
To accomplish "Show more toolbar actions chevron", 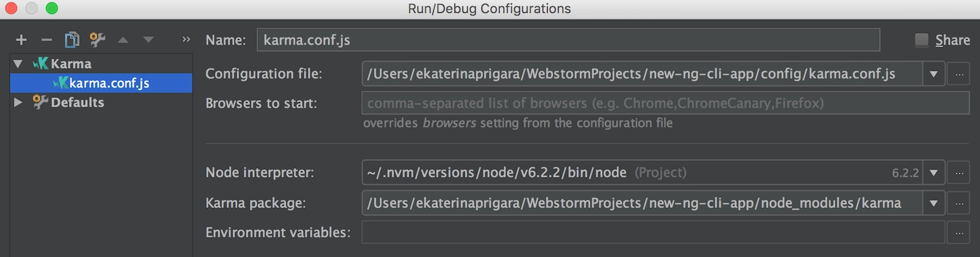I will pos(186,39).
